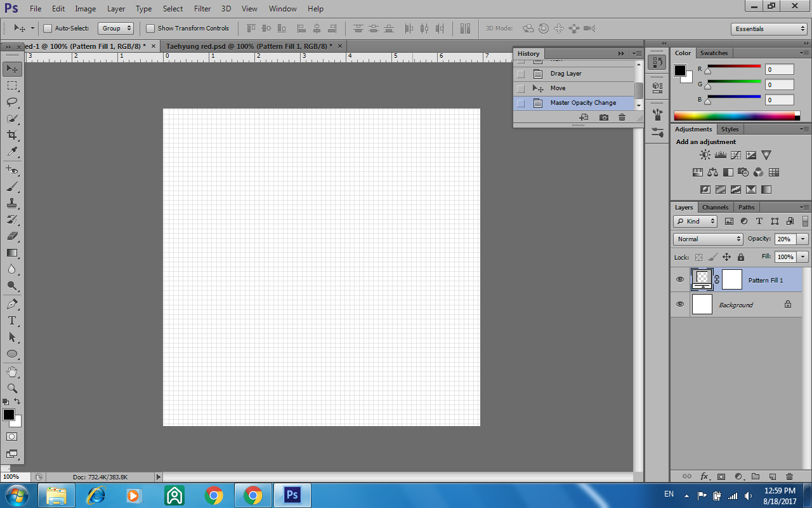
Task: Select the Hand tool
Action: [x=12, y=371]
